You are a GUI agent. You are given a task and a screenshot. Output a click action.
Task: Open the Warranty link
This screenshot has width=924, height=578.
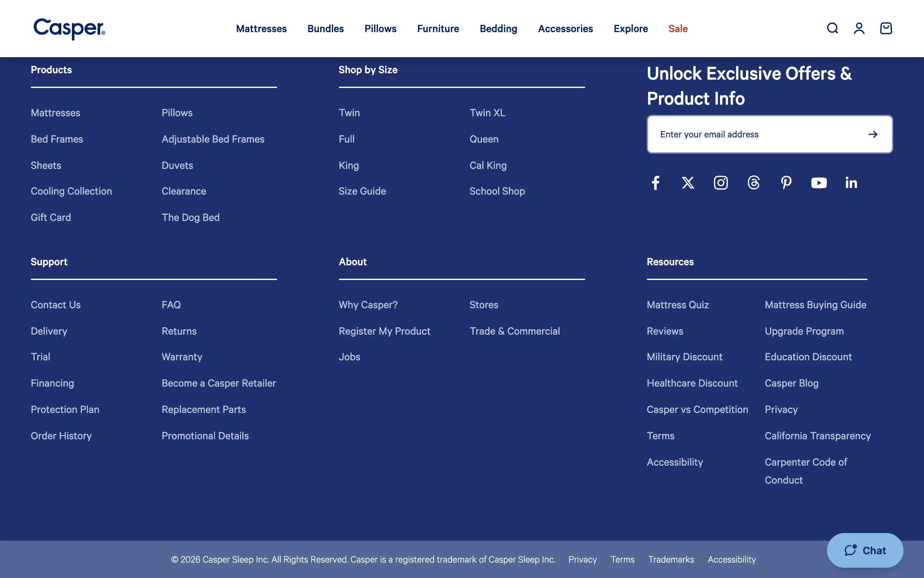point(182,357)
